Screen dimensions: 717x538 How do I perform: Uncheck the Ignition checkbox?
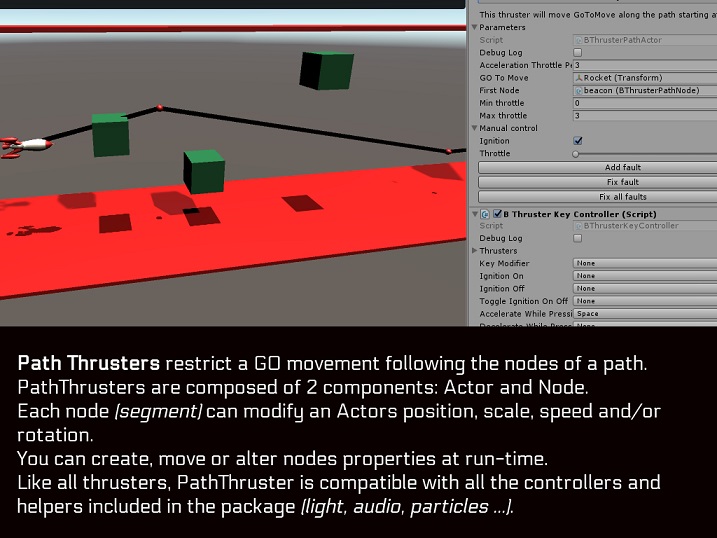click(x=578, y=141)
